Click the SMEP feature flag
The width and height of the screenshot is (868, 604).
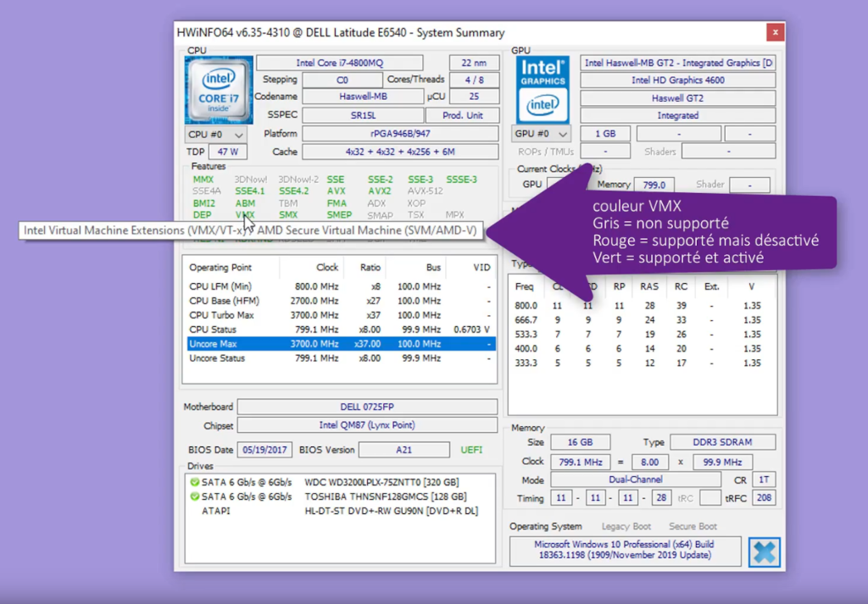[339, 214]
